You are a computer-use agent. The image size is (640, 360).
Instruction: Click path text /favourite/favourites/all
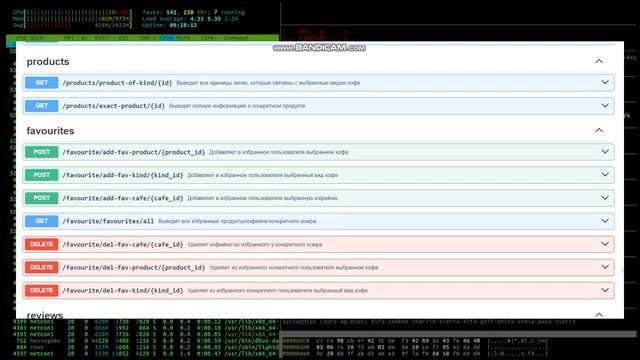pos(108,221)
